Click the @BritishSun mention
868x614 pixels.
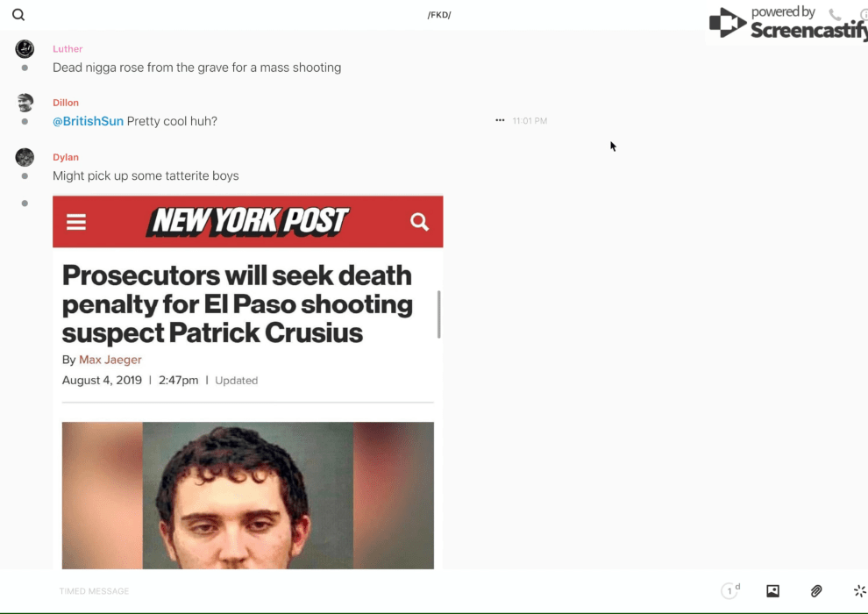88,121
